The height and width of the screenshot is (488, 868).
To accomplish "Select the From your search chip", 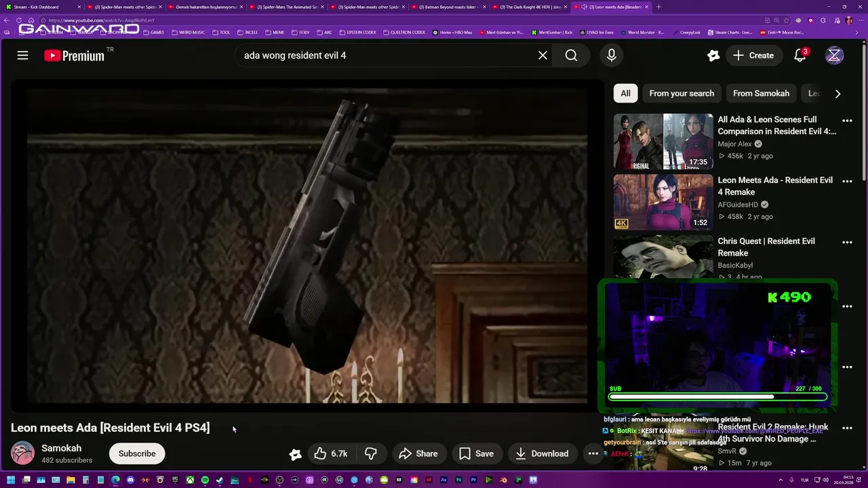I will pyautogui.click(x=682, y=94).
